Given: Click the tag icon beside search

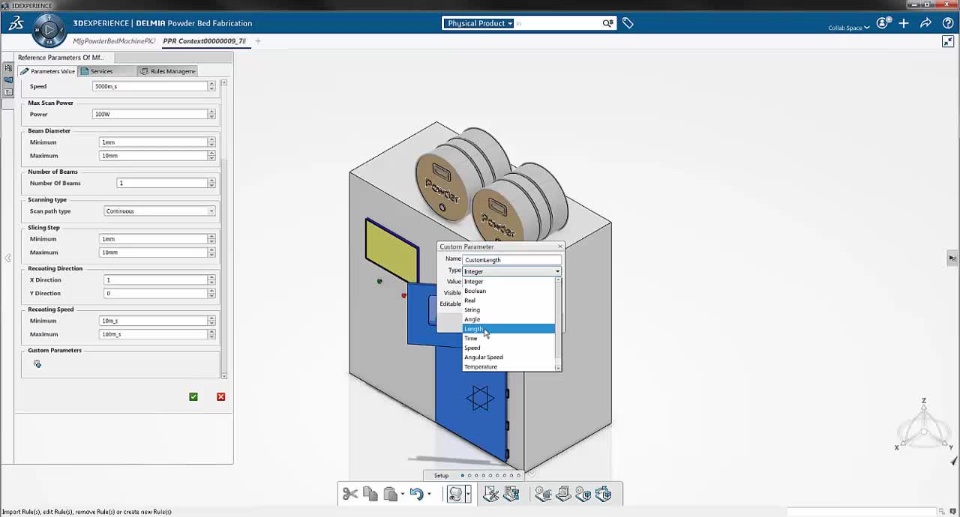Looking at the screenshot, I should 628,23.
